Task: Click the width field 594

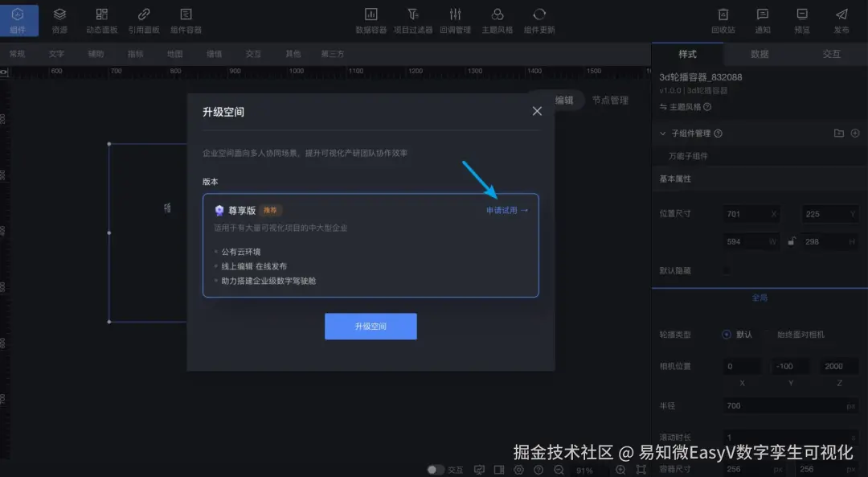Action: tap(751, 241)
